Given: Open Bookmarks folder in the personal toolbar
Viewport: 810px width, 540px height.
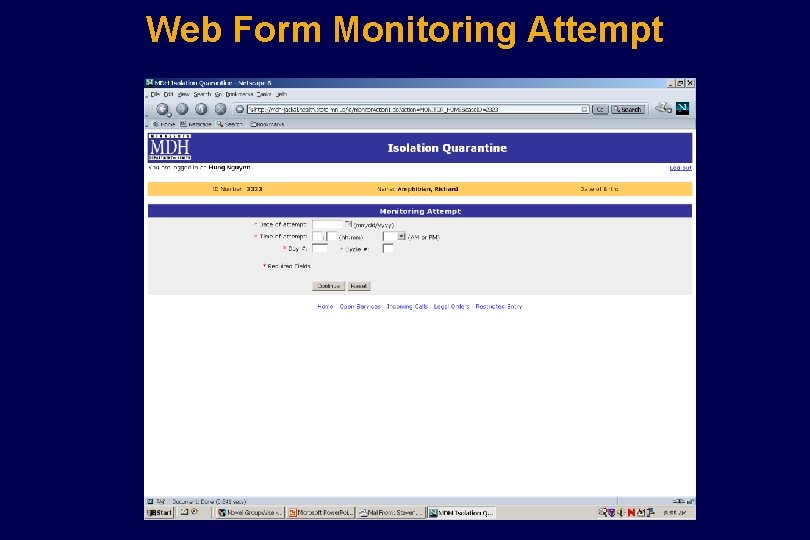Looking at the screenshot, I should tap(267, 125).
